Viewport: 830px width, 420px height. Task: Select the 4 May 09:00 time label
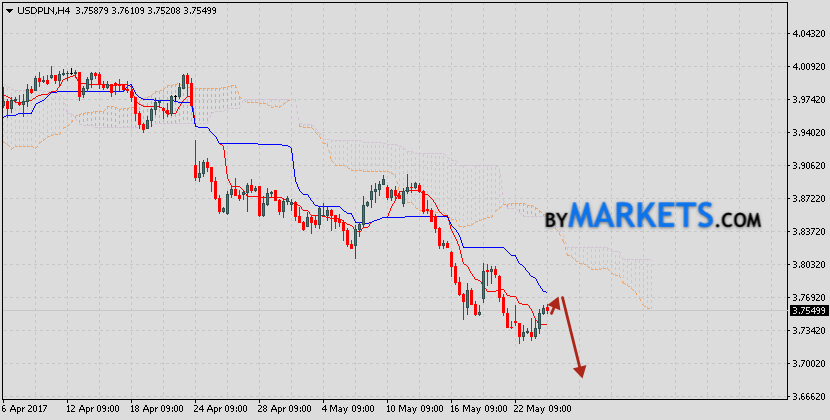347,409
